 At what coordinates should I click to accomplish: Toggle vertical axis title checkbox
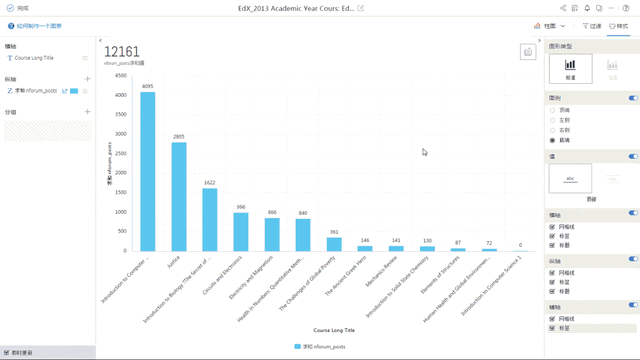[x=552, y=291]
